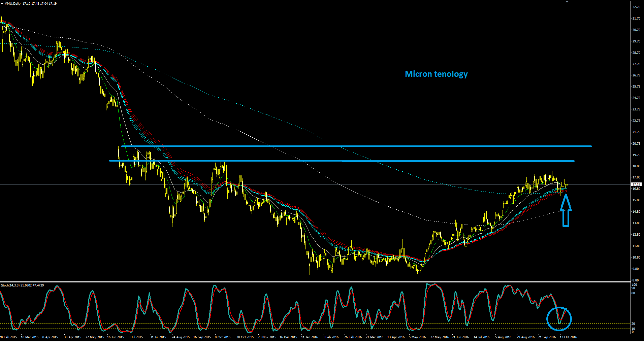Click the 8 Oct 2015 date label
The height and width of the screenshot is (342, 644).
(223, 337)
